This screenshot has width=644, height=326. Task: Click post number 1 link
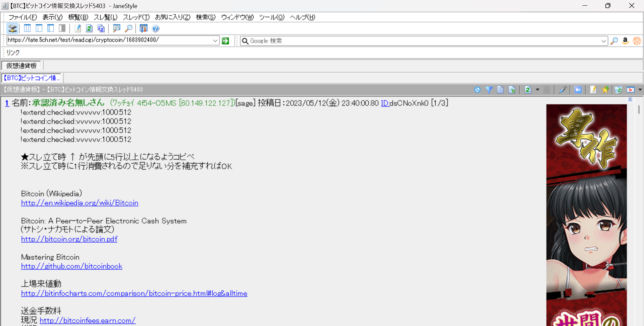click(7, 103)
